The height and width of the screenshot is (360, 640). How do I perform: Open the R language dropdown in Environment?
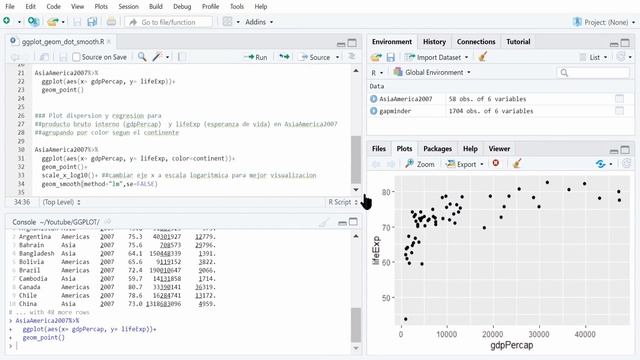[377, 73]
